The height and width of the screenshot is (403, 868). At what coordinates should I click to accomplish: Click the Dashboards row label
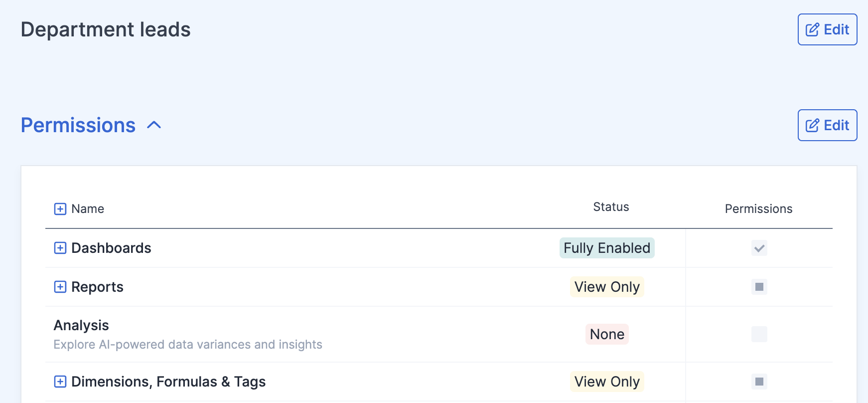[111, 248]
